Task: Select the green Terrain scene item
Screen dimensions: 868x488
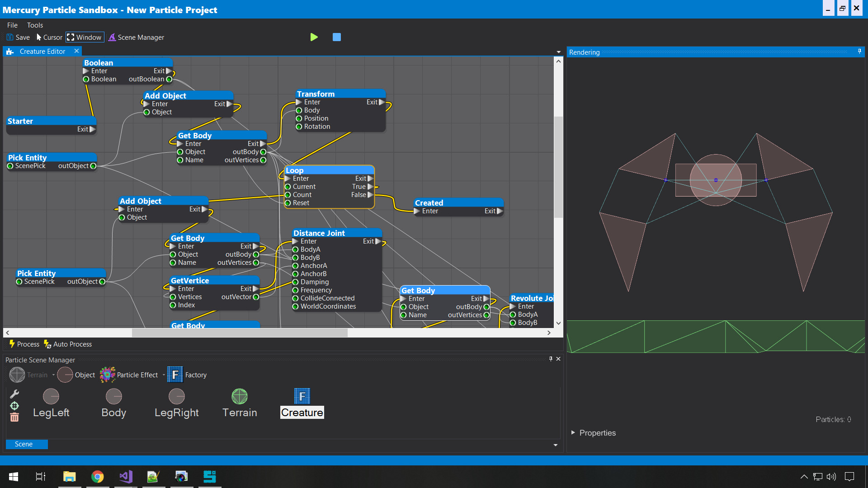Action: click(240, 397)
